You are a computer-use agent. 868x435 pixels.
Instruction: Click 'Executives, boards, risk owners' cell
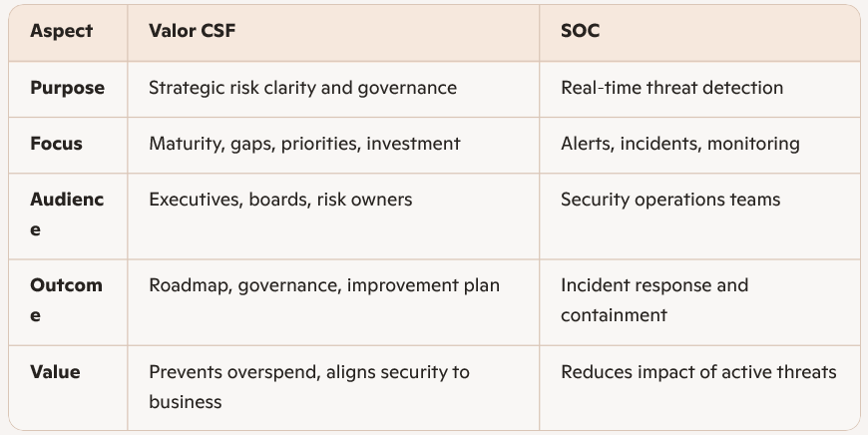tap(280, 200)
